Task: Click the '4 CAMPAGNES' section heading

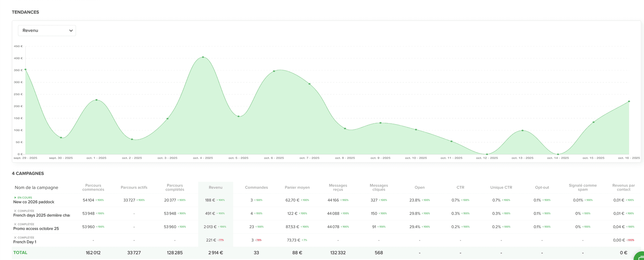Action: point(28,173)
